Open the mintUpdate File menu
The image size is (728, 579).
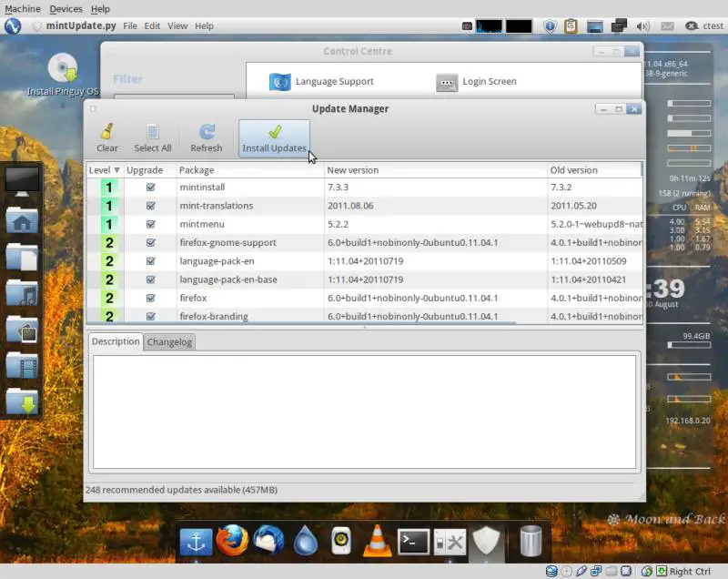(x=130, y=26)
